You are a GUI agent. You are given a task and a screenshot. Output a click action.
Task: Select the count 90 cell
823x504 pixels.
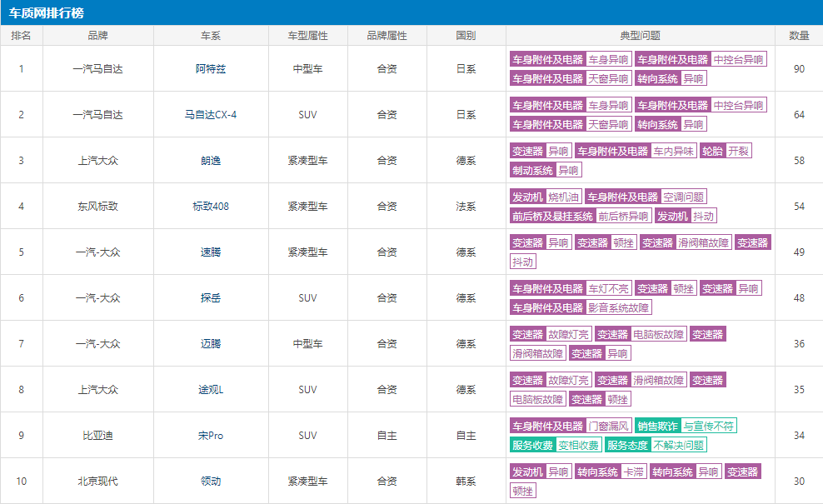point(799,69)
